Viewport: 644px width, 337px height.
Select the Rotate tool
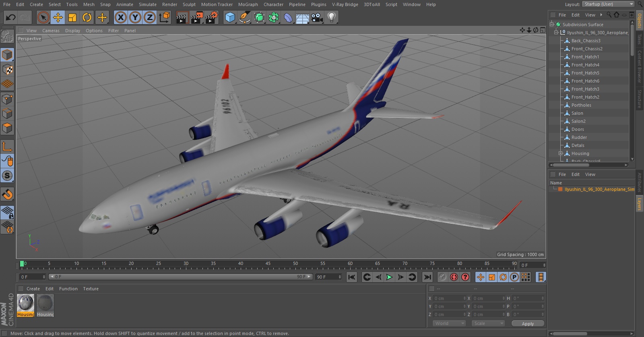[87, 17]
